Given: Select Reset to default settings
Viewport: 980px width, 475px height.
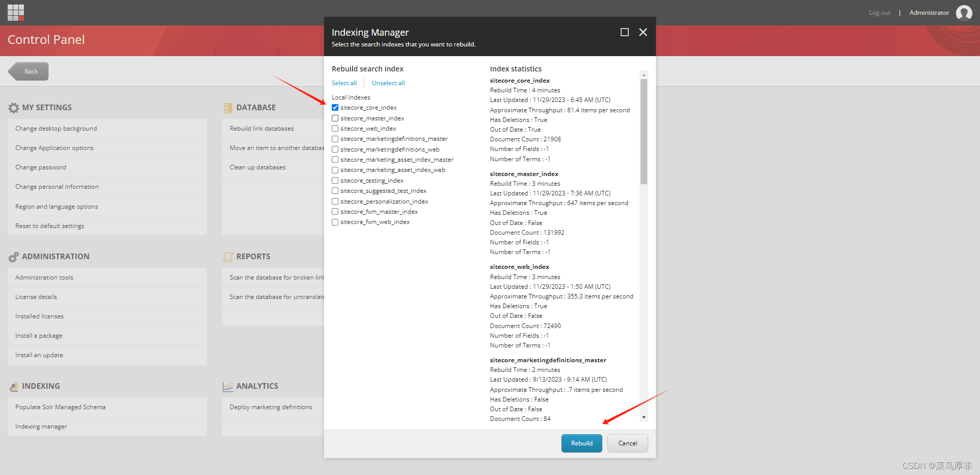Looking at the screenshot, I should pyautogui.click(x=107, y=226).
